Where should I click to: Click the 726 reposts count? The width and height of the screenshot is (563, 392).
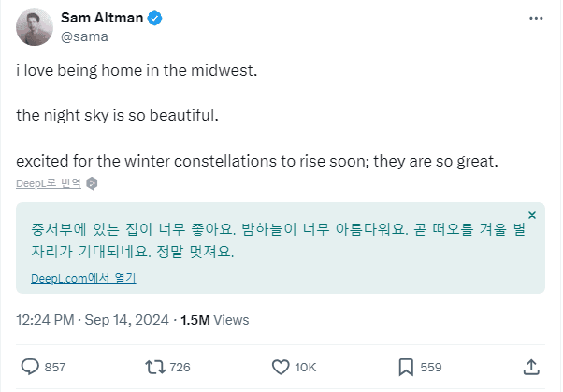pyautogui.click(x=180, y=367)
